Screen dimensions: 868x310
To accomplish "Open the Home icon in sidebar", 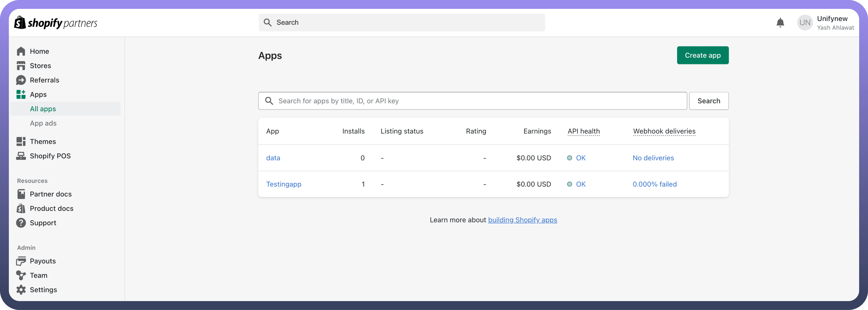I will 21,51.
